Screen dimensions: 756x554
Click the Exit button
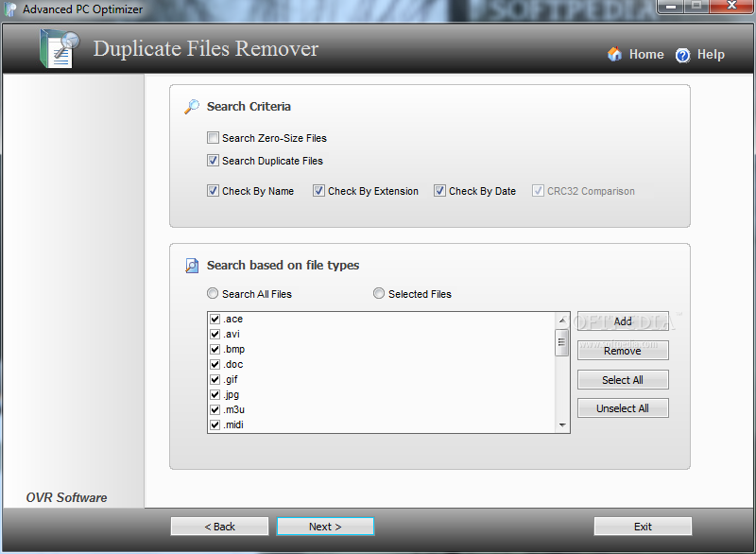click(643, 527)
